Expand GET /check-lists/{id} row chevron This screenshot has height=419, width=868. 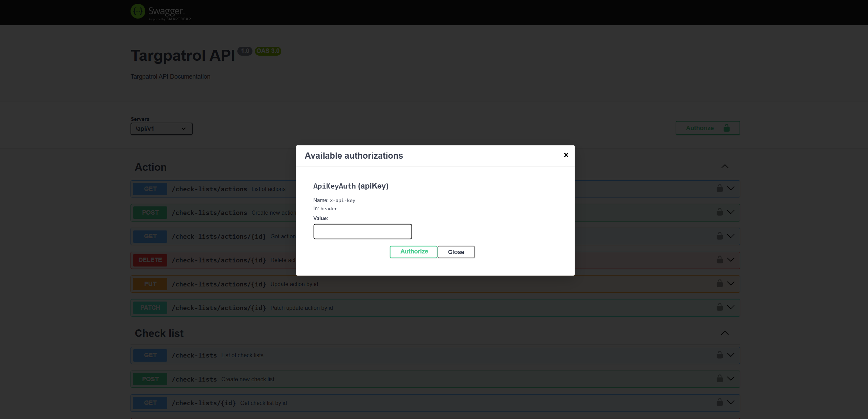tap(731, 402)
